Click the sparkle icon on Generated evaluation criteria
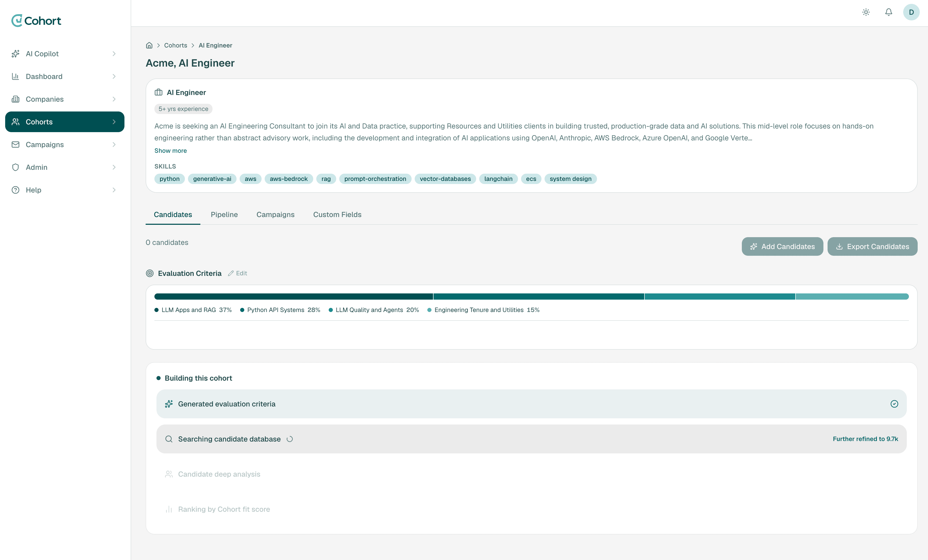Viewport: 928px width, 560px height. coord(169,404)
